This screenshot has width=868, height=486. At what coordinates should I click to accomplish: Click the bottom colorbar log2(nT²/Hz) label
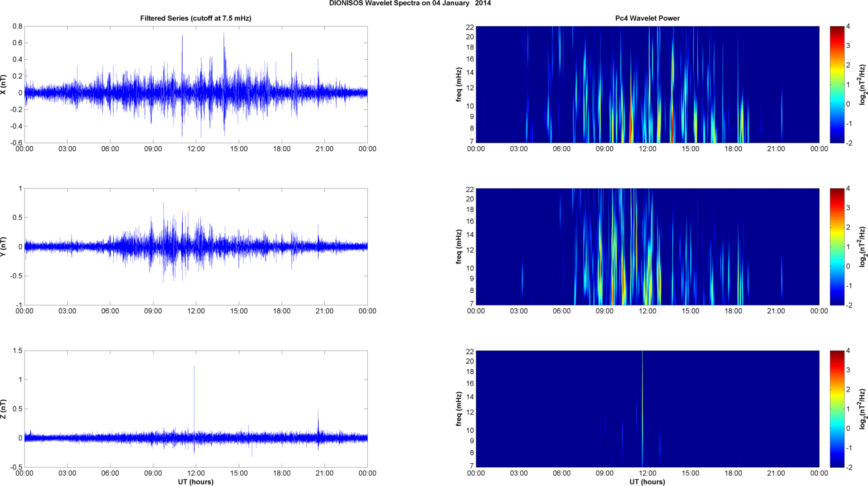click(863, 409)
